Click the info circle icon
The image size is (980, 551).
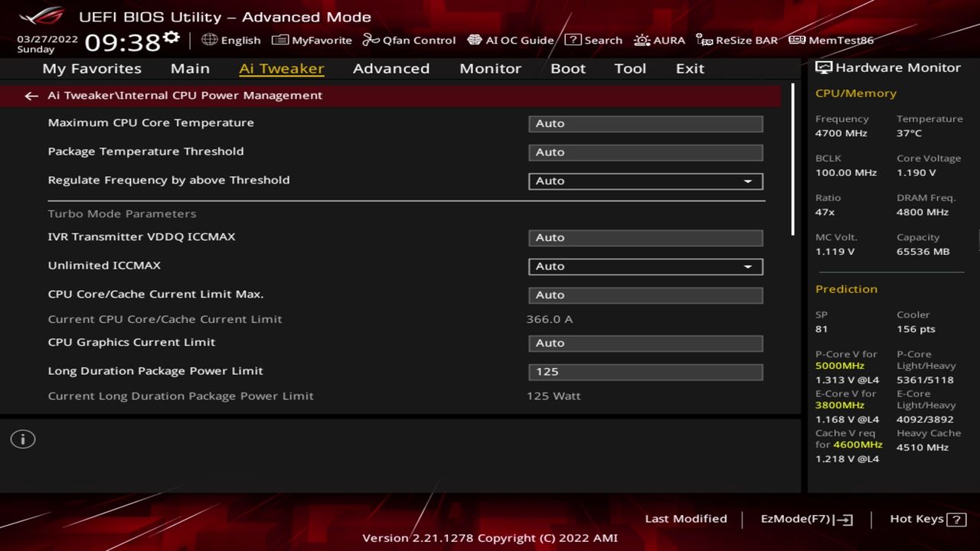[x=23, y=439]
